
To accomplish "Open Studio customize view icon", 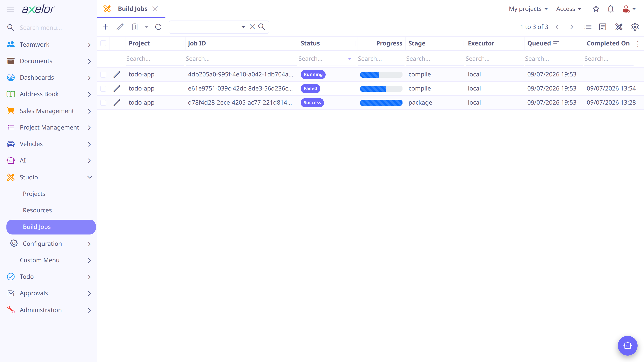I will [619, 27].
